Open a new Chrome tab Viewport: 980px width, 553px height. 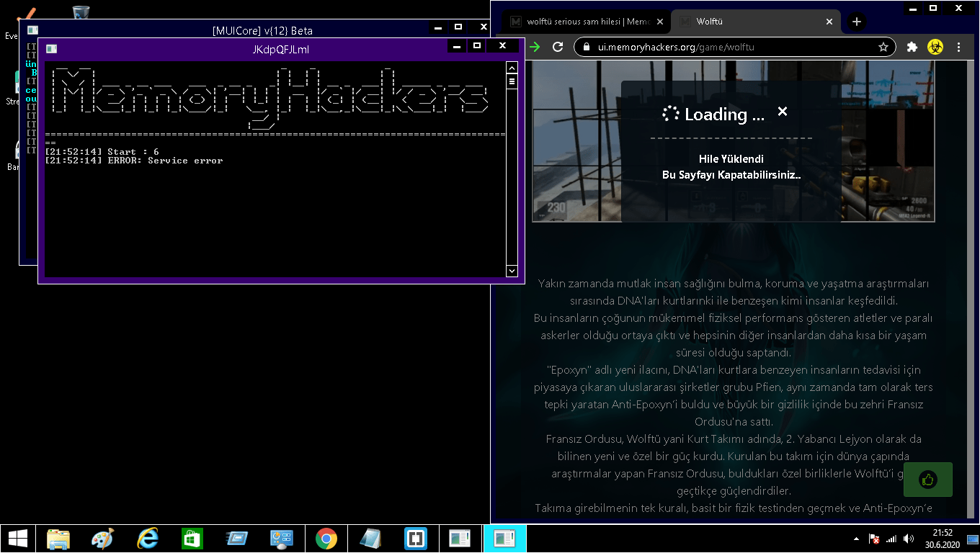tap(857, 22)
